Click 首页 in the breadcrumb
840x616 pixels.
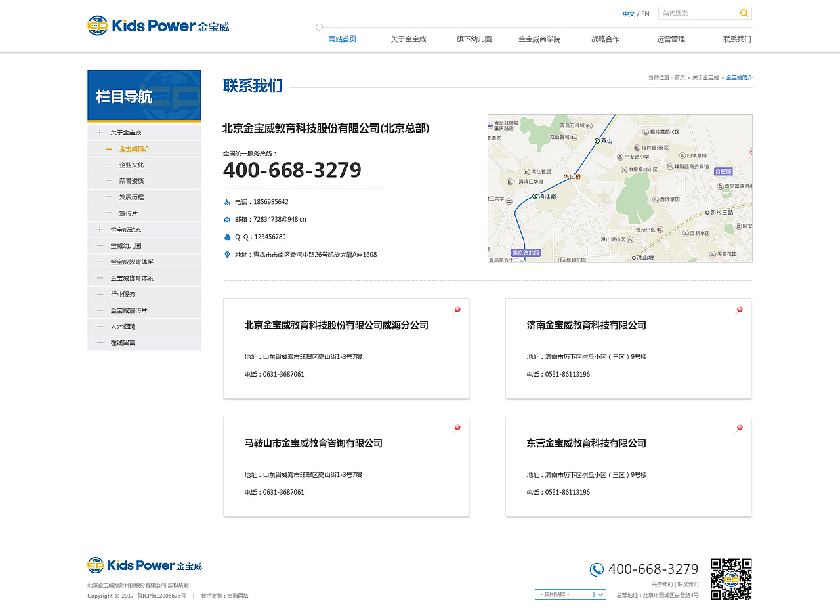(680, 78)
